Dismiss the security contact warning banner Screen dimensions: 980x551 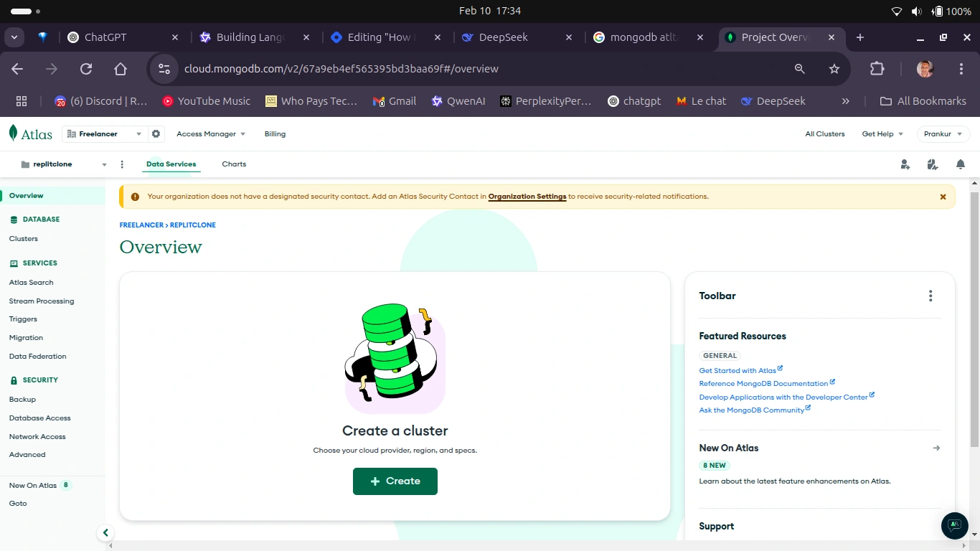[943, 197]
